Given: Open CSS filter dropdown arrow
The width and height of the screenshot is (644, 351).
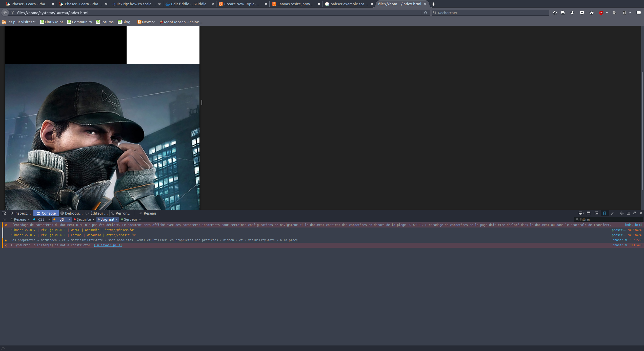Looking at the screenshot, I should click(x=49, y=219).
